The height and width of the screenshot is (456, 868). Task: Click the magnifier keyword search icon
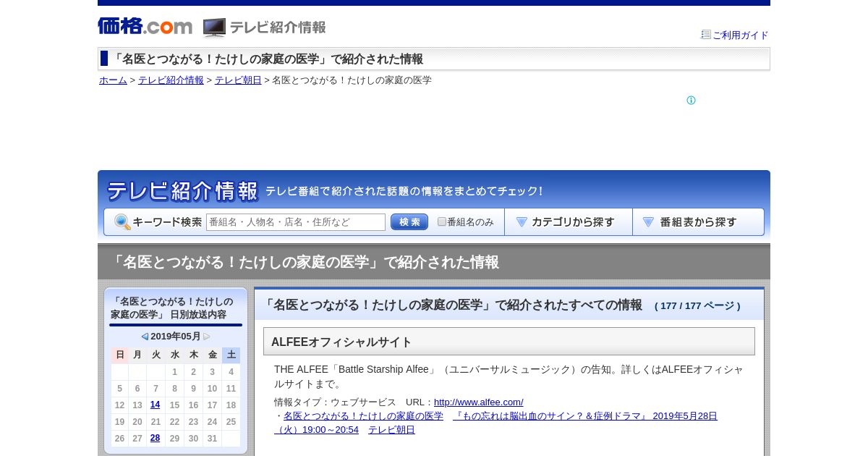(122, 222)
